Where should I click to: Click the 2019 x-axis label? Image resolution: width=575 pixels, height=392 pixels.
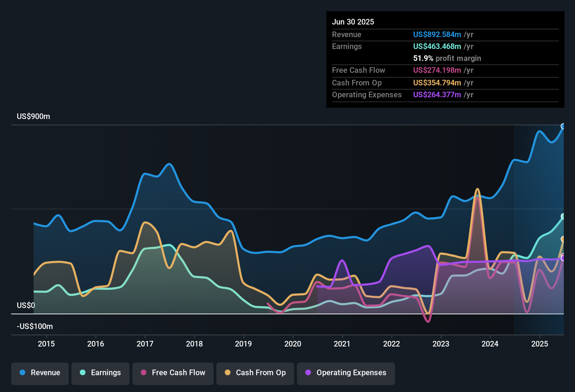243,344
